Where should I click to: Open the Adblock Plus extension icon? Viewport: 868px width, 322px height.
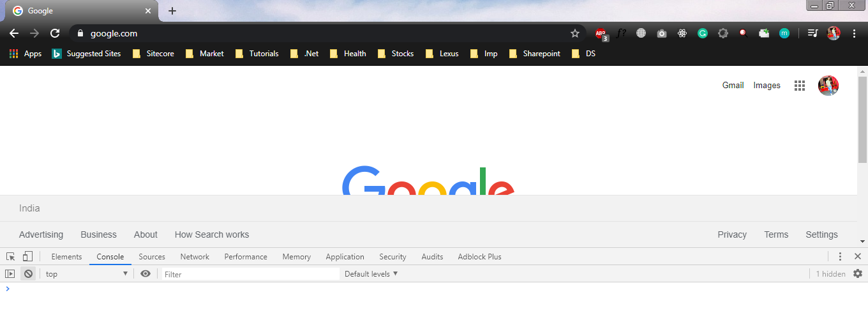tap(601, 33)
